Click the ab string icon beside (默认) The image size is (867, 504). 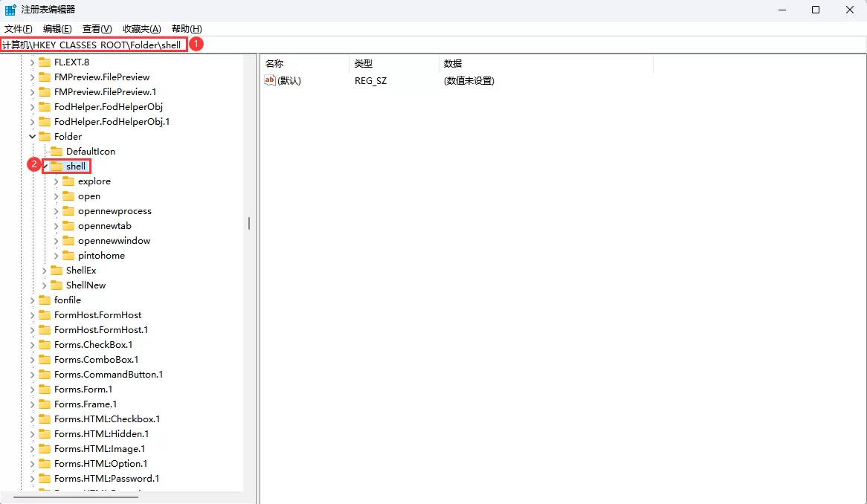coord(268,81)
